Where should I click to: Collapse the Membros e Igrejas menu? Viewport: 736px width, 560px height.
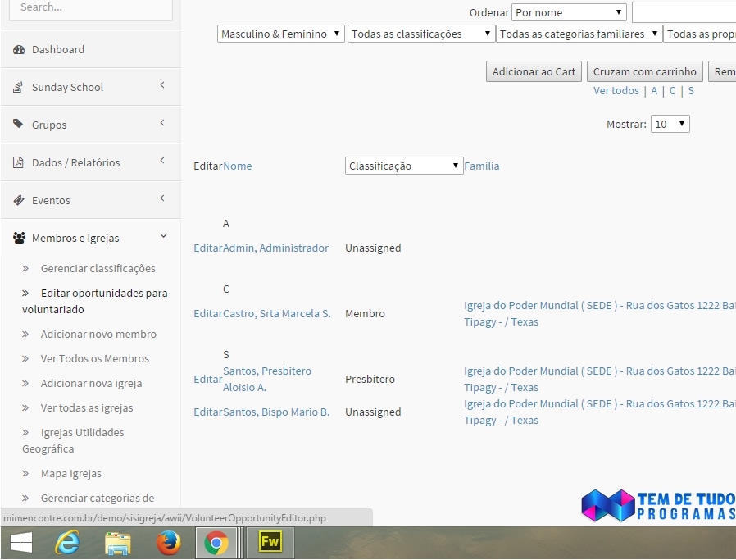(x=162, y=237)
